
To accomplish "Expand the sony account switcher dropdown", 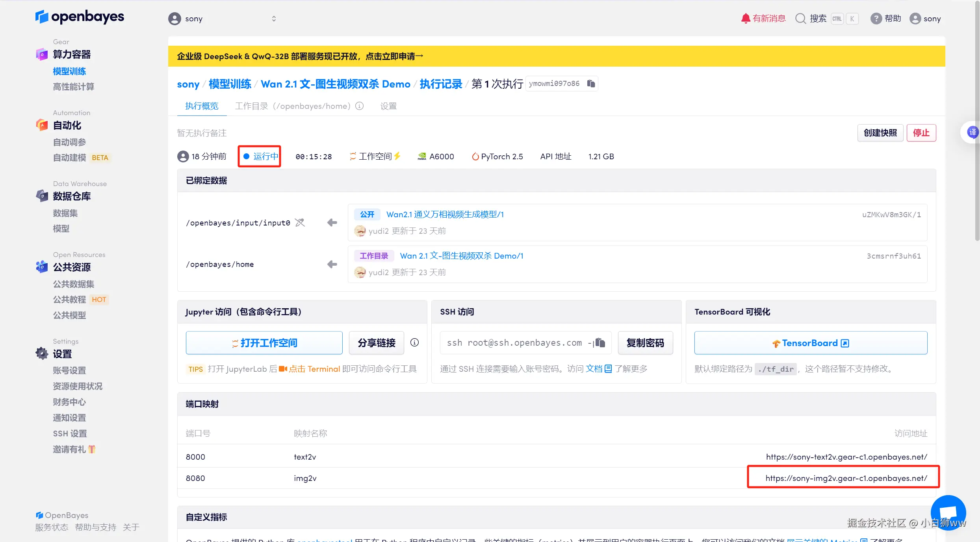I will coord(274,19).
